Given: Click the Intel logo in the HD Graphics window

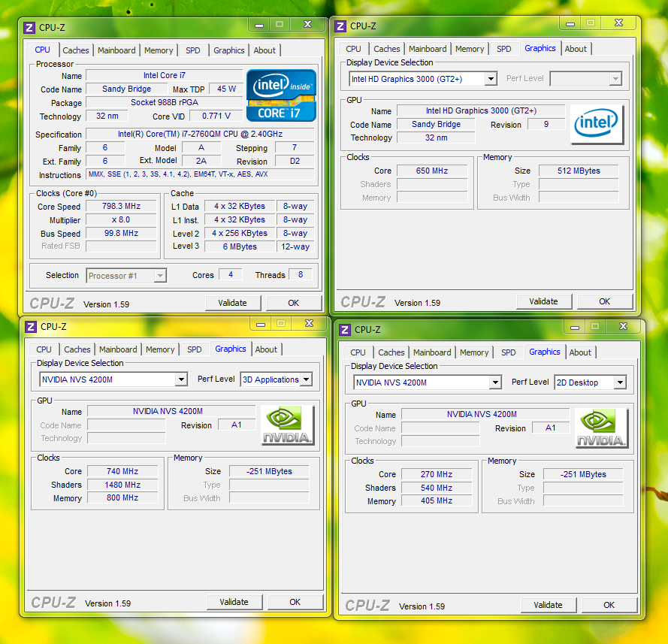Looking at the screenshot, I should coord(597,124).
